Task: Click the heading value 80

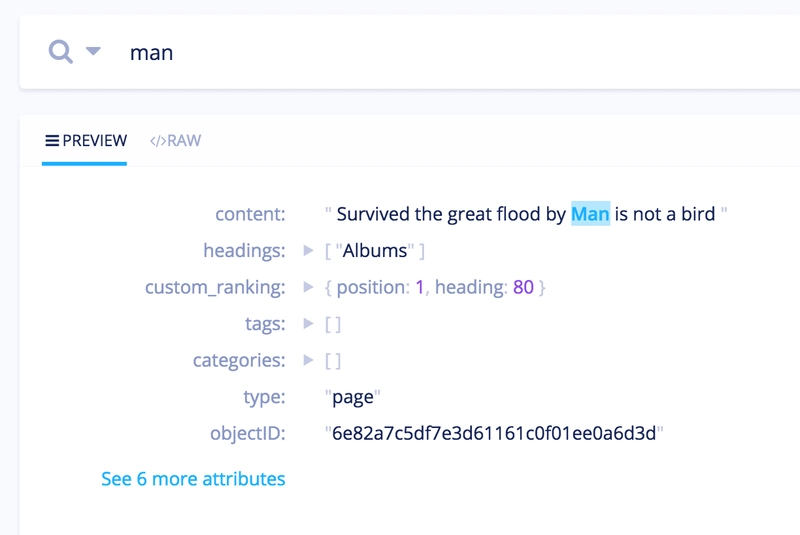Action: [x=523, y=287]
